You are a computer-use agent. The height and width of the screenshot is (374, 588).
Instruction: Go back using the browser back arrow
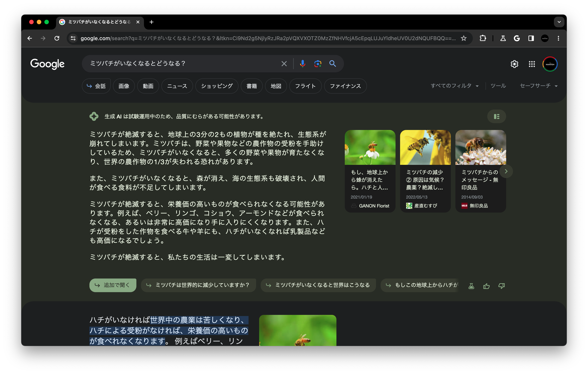click(30, 38)
